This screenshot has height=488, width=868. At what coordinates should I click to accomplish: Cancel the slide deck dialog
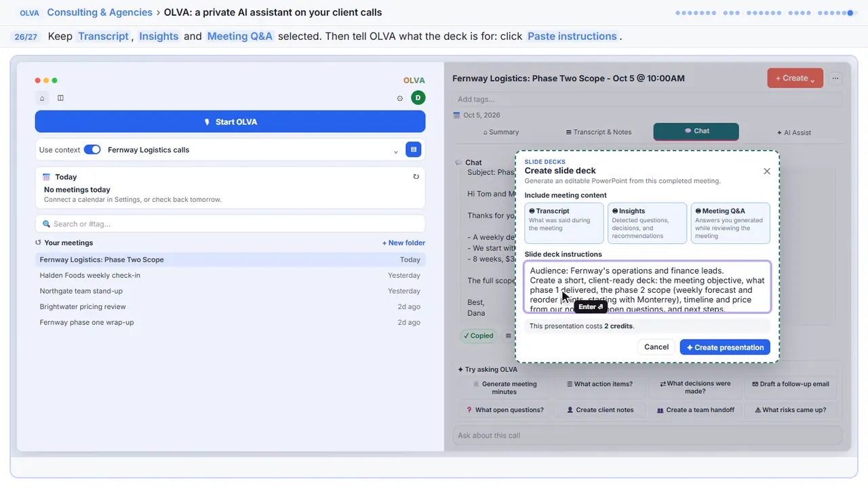coord(656,347)
